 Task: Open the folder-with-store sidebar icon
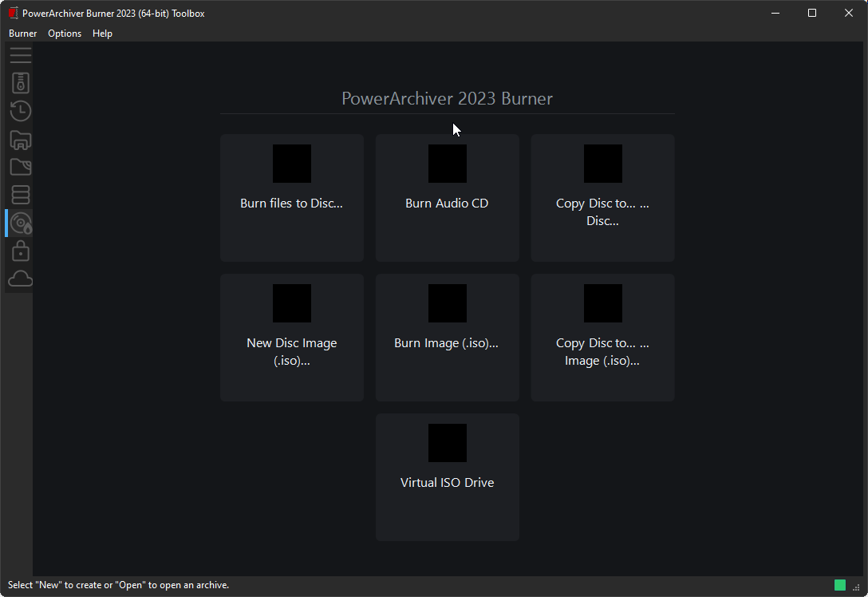[x=21, y=140]
